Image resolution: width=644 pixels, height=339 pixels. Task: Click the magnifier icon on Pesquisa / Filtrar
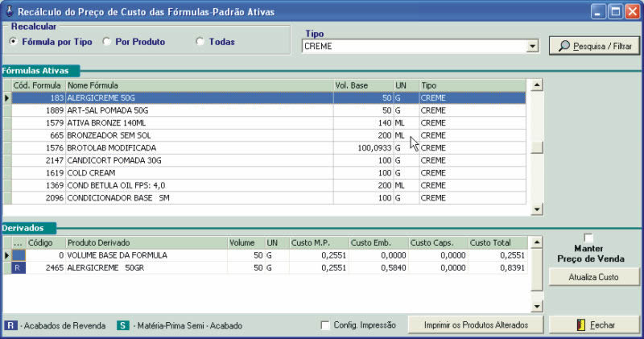[x=564, y=46]
